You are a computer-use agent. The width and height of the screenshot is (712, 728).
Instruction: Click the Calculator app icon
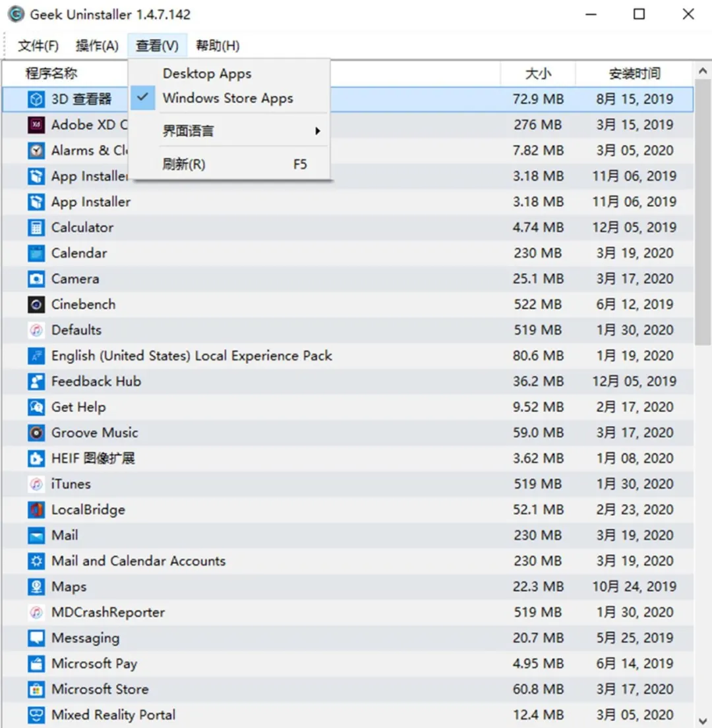tap(36, 227)
